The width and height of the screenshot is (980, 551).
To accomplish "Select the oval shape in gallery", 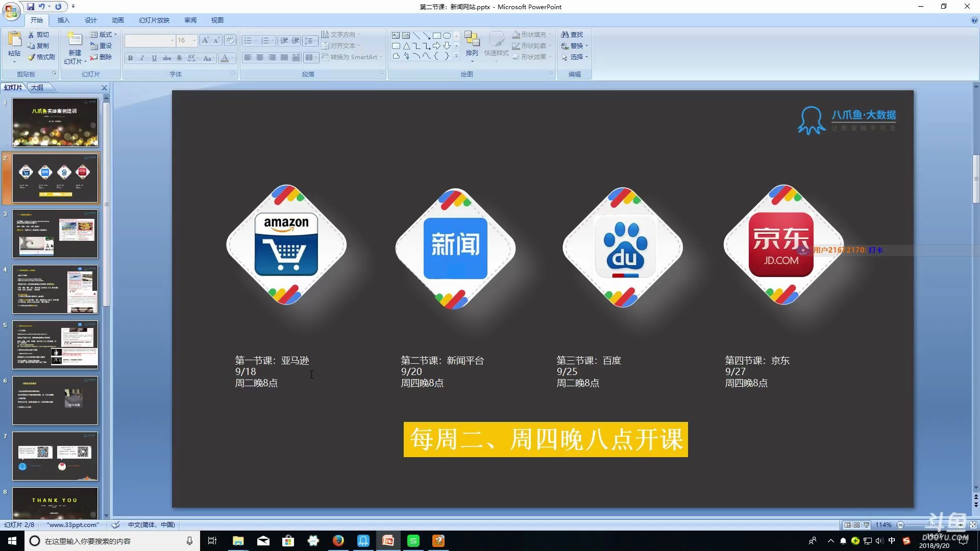I will pos(447,36).
